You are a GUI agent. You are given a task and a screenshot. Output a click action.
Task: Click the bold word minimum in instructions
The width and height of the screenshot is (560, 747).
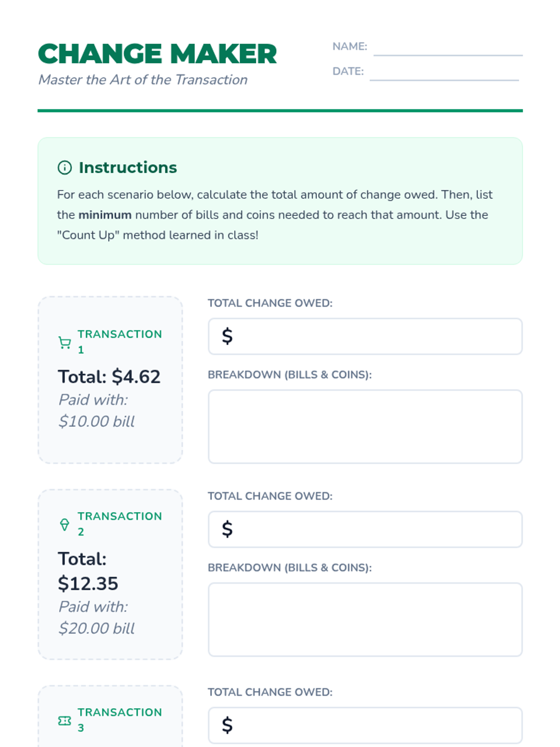pos(105,215)
